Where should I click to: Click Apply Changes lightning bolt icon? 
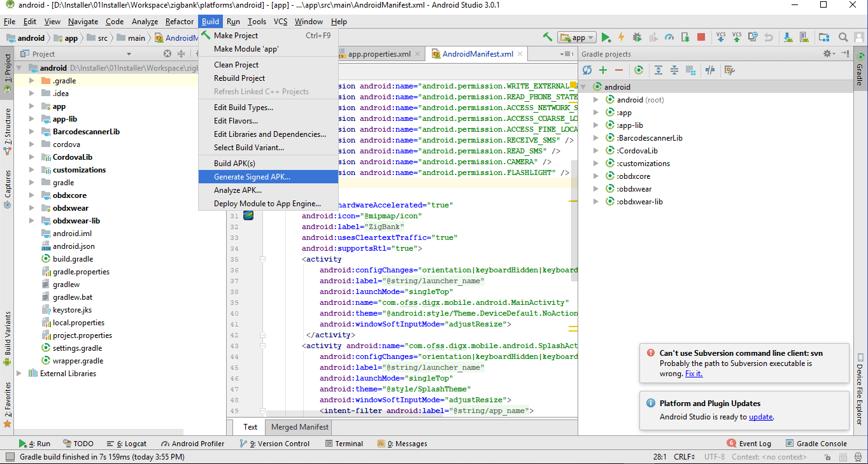coord(621,38)
